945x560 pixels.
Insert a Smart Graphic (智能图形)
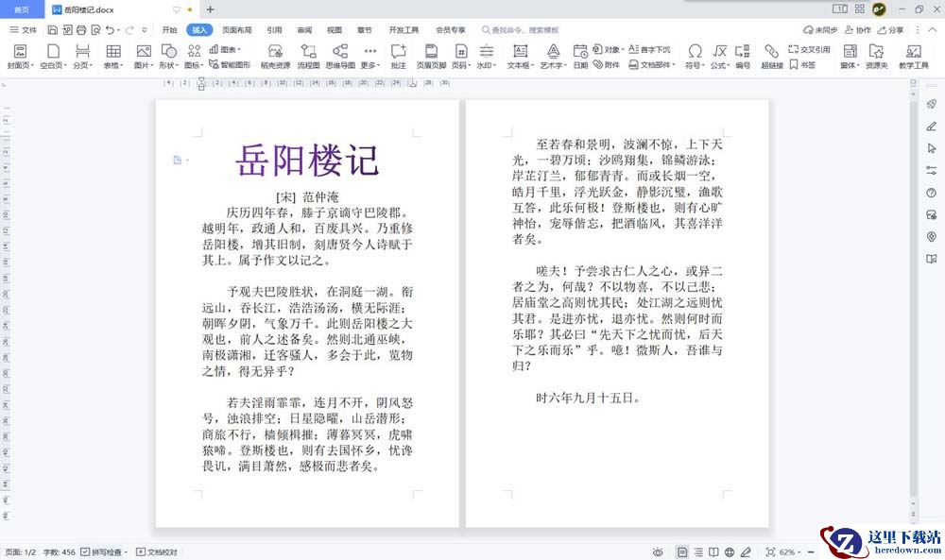pos(230,64)
